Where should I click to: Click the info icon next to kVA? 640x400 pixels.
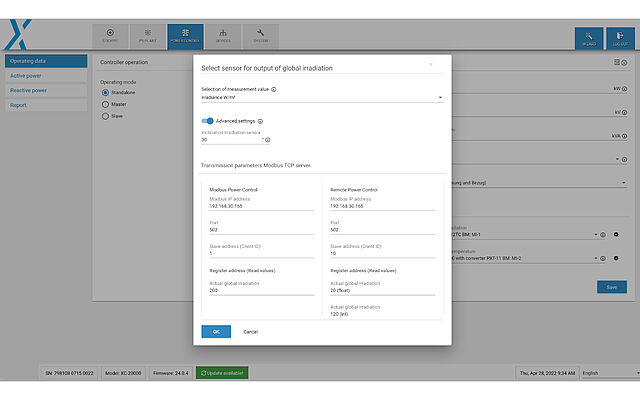click(624, 136)
